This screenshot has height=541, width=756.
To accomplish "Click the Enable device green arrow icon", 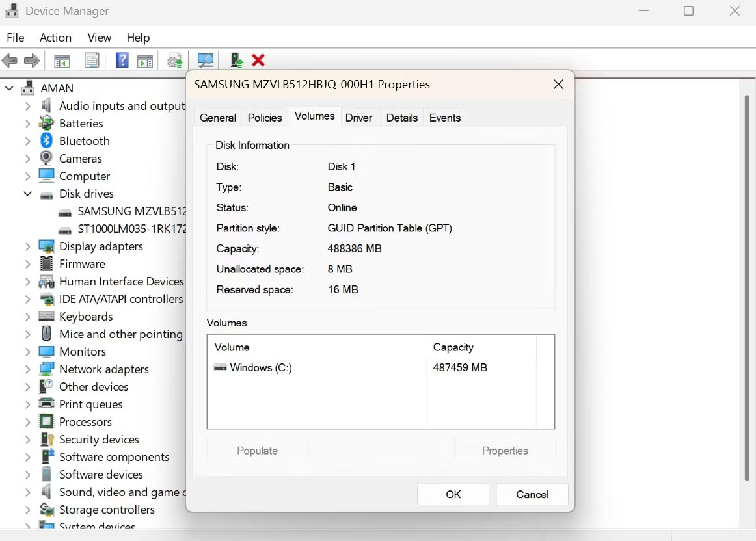I will (x=236, y=60).
